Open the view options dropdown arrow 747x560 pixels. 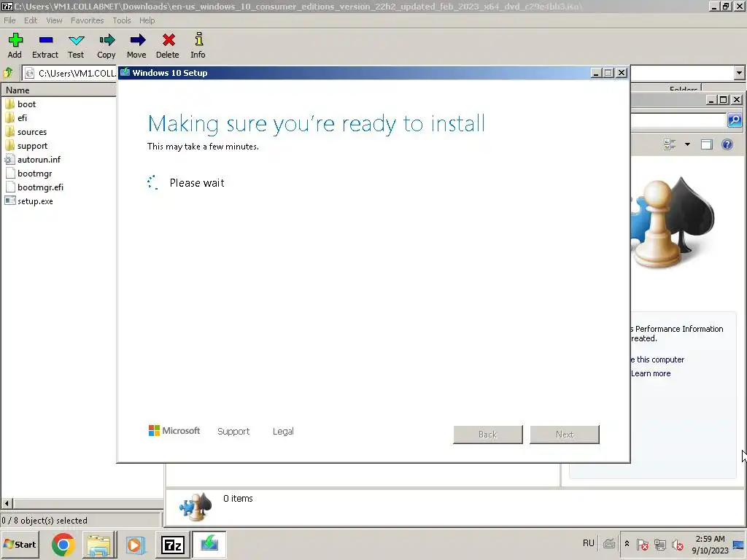(687, 144)
